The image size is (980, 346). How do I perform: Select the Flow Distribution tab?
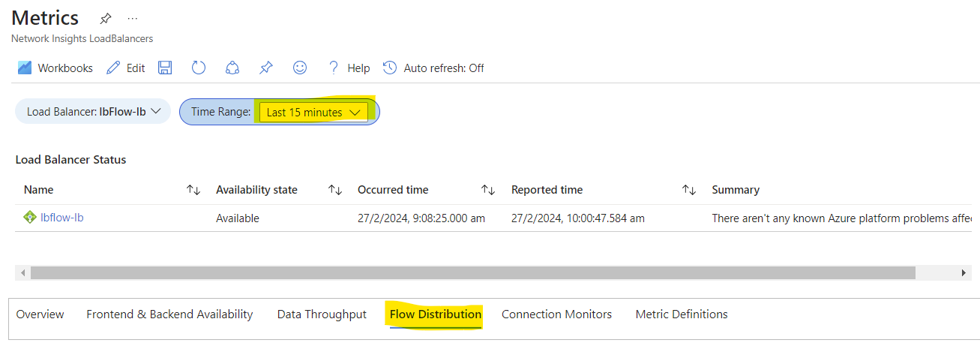[435, 314]
